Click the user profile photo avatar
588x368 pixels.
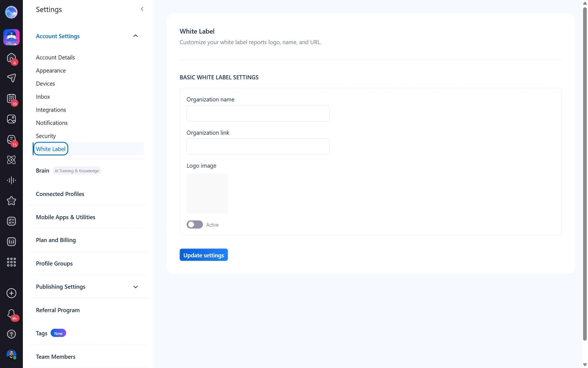[11, 355]
